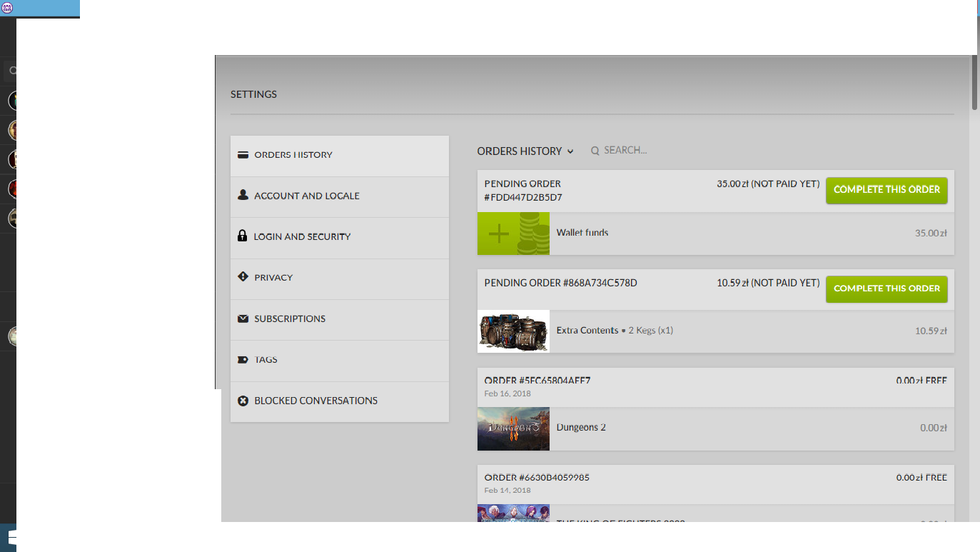Click the "2 Kegs (x1)" text
The image size is (980, 552).
click(x=650, y=331)
